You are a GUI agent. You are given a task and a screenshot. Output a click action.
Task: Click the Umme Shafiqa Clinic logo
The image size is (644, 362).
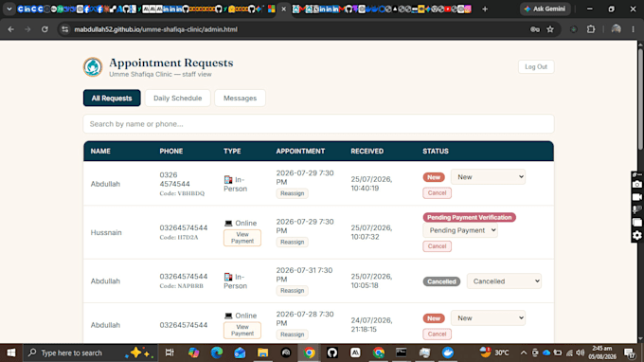[x=93, y=67]
